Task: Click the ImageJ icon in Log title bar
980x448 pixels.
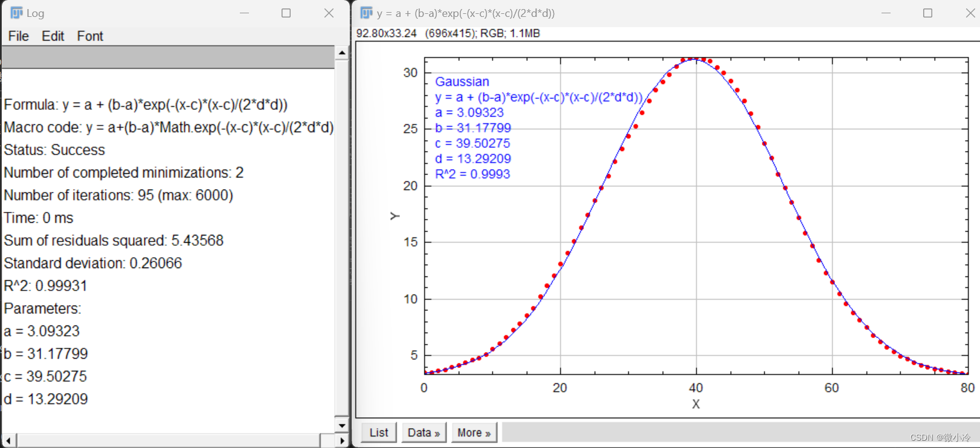Action: pos(16,13)
